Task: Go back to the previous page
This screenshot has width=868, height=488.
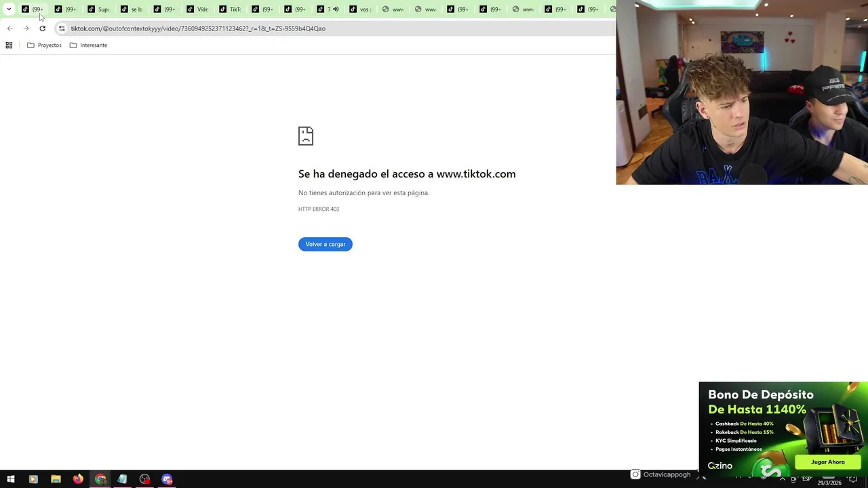Action: pyautogui.click(x=9, y=28)
